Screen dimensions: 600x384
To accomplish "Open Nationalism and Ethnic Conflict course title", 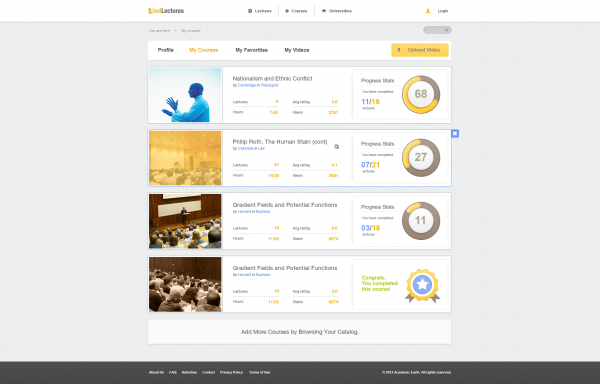I will pos(272,78).
